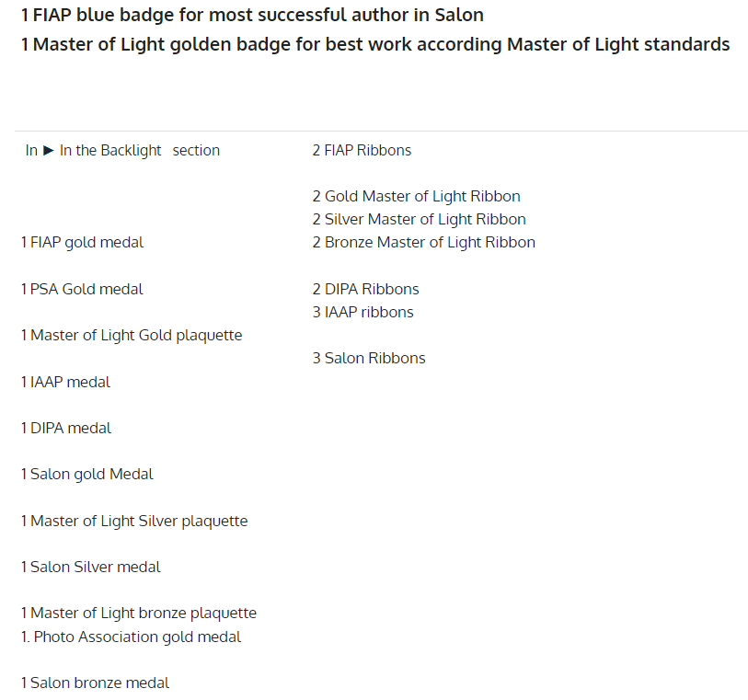
Task: Click 'Photo Association gold medal' line
Action: pos(132,637)
